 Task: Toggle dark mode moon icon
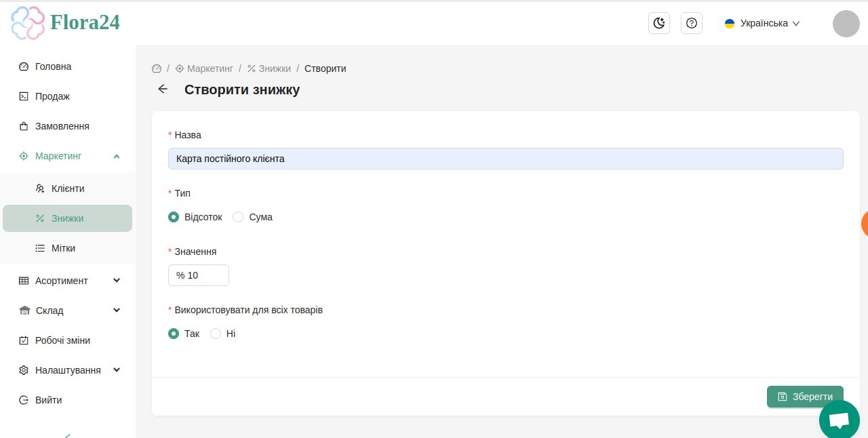point(659,23)
